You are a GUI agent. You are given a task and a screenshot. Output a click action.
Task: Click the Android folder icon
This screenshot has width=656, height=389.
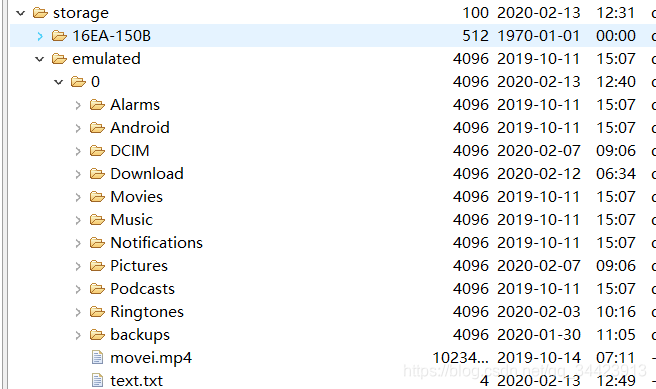97,128
